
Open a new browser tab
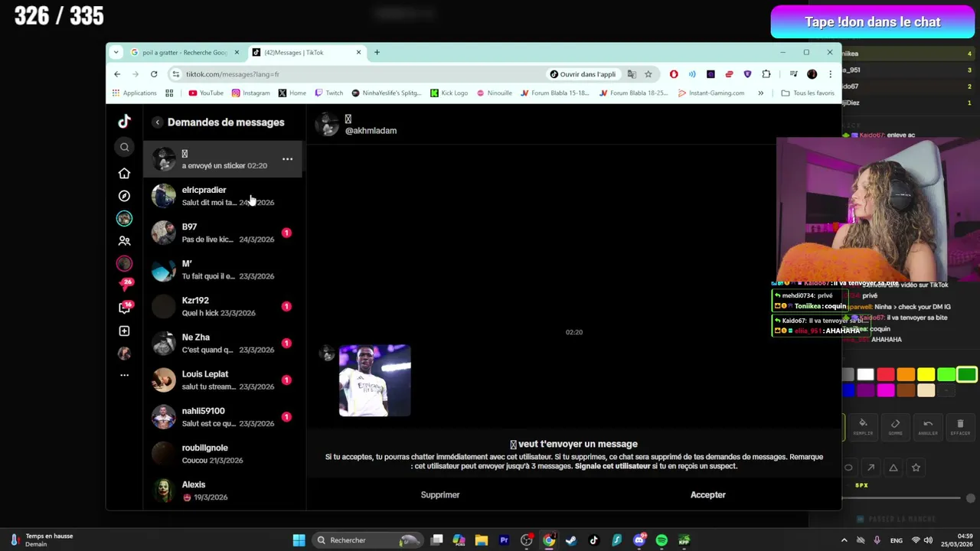[x=377, y=52]
